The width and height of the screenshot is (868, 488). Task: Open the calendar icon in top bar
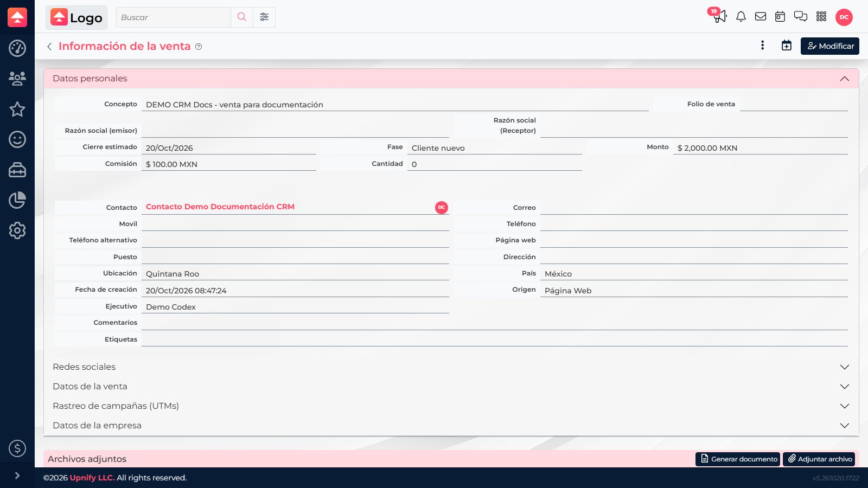tap(780, 17)
